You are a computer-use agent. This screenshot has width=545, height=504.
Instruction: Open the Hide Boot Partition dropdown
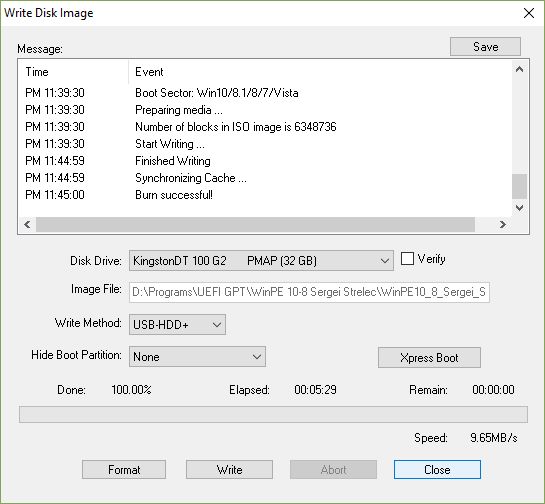[197, 357]
